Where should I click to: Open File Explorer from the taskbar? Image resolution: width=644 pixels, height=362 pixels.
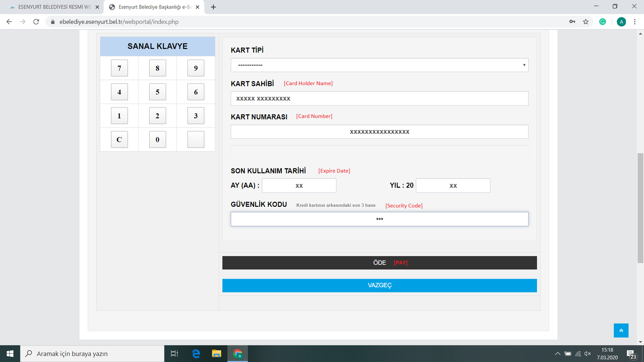(x=217, y=354)
